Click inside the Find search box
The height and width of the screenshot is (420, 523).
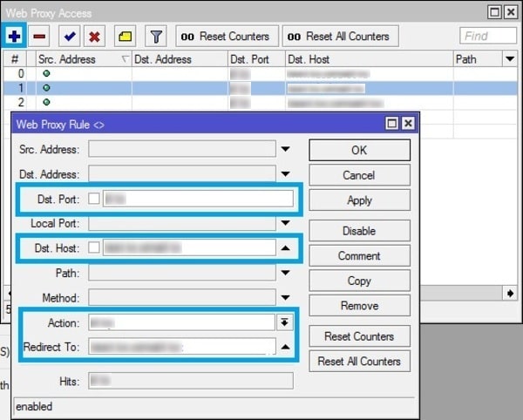click(486, 37)
